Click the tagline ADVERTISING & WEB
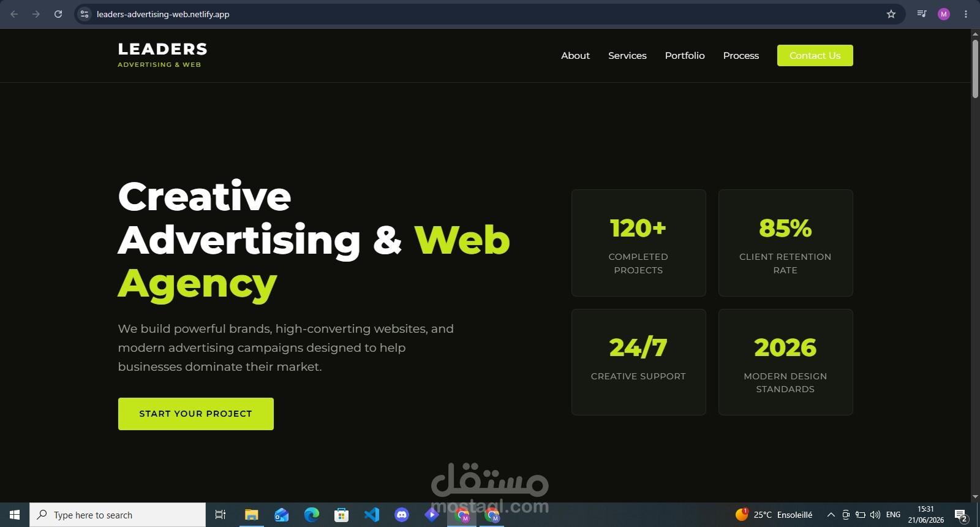The width and height of the screenshot is (980, 527). pos(159,64)
